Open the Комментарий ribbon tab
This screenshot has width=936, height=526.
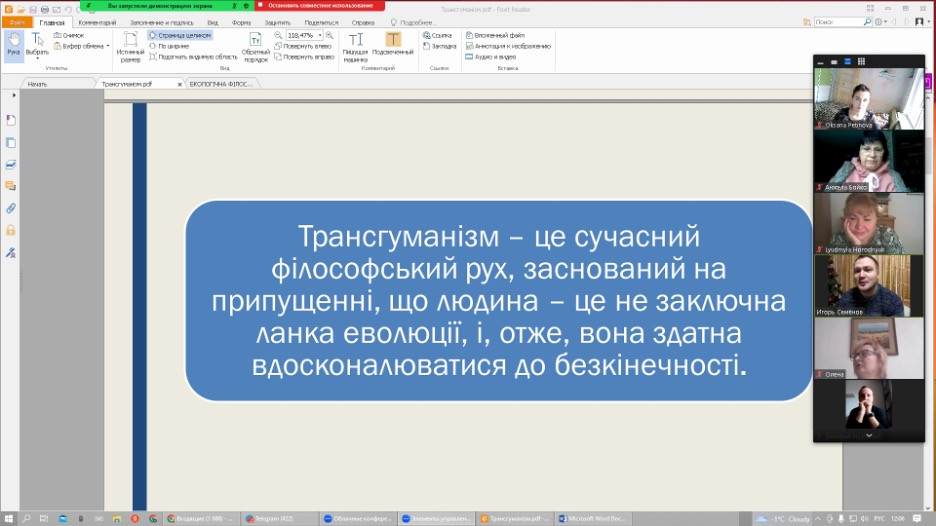coord(97,22)
